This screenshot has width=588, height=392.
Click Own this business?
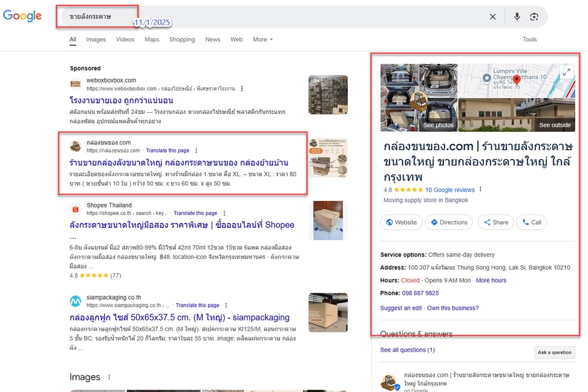[453, 308]
